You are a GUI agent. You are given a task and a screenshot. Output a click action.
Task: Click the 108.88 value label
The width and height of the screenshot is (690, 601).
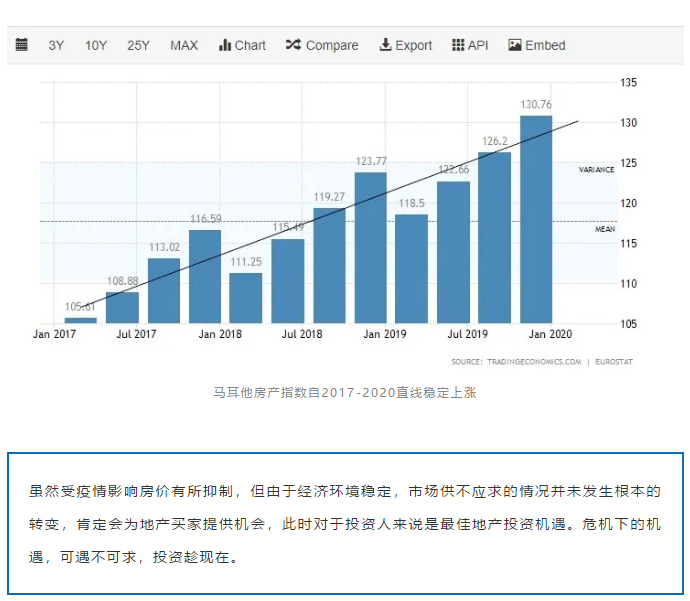(x=123, y=281)
